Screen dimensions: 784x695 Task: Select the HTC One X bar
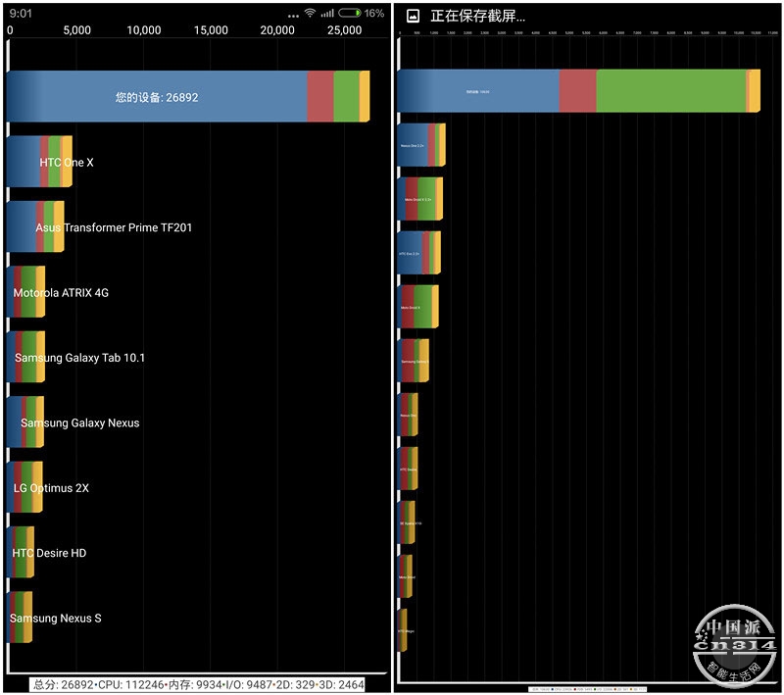tap(39, 162)
